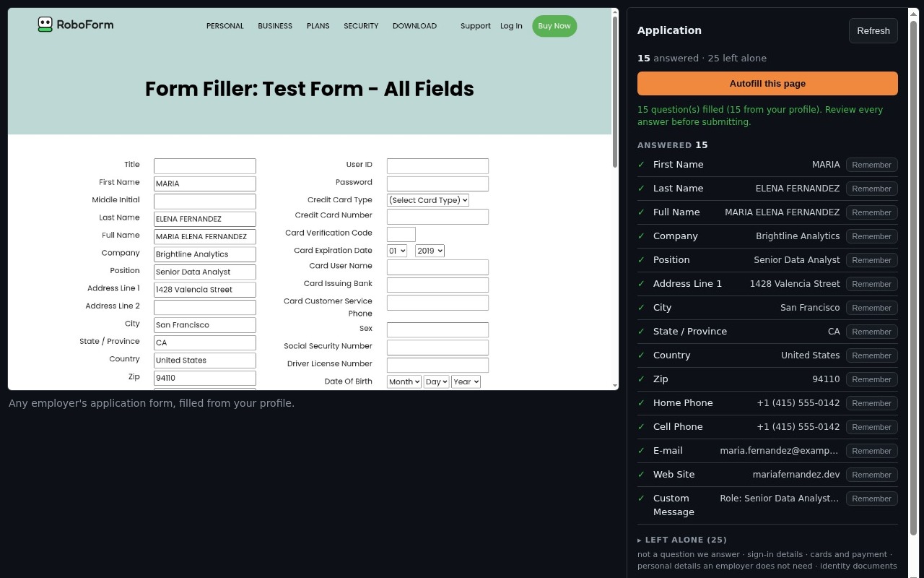Open the PERSONAL menu item

click(225, 26)
